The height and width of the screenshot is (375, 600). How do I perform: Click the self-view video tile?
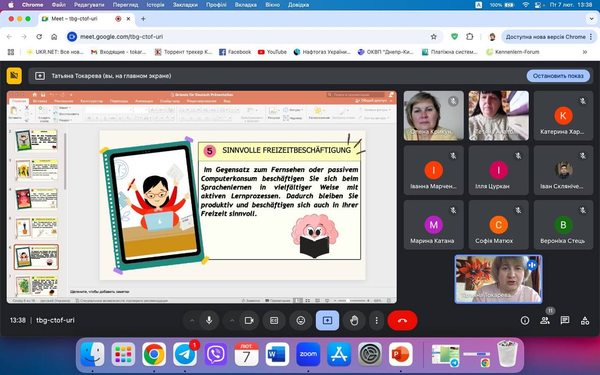[x=498, y=279]
